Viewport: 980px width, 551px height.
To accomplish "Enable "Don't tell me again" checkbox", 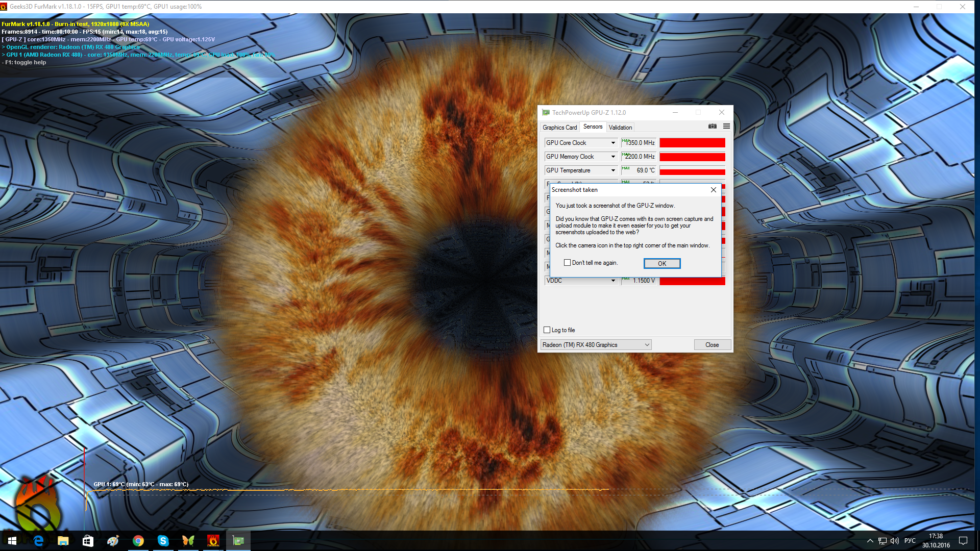I will coord(567,263).
